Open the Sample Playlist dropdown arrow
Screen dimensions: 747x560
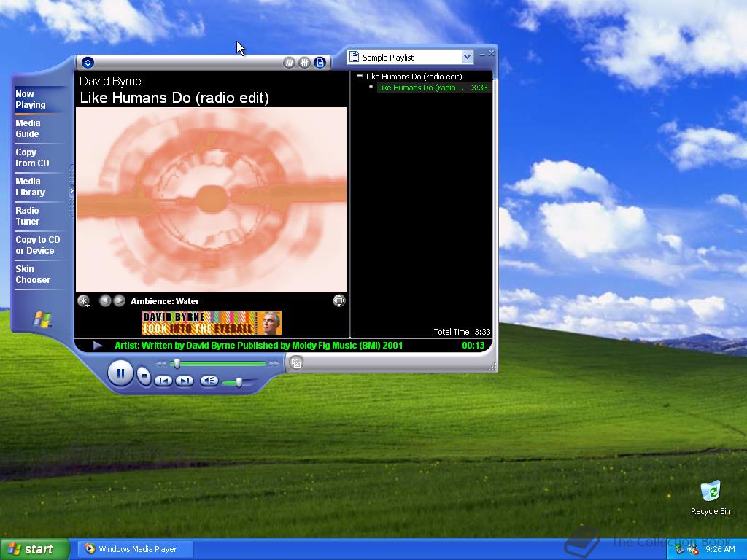[x=467, y=57]
